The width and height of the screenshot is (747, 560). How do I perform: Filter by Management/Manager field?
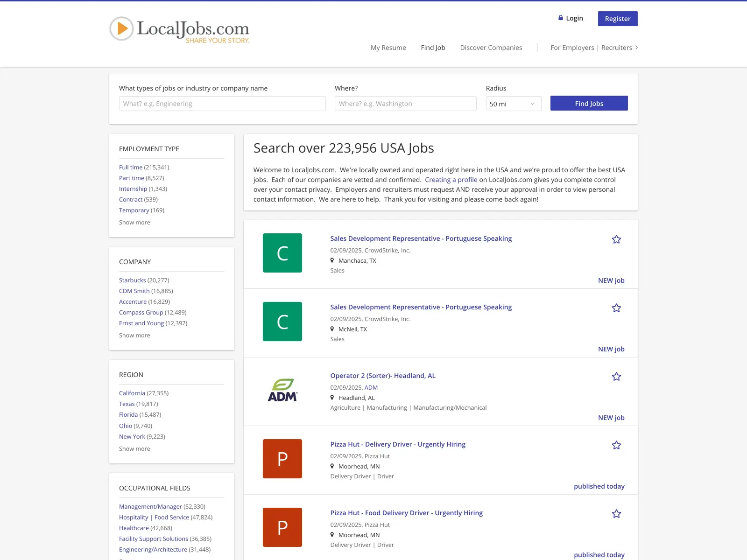[x=150, y=507]
